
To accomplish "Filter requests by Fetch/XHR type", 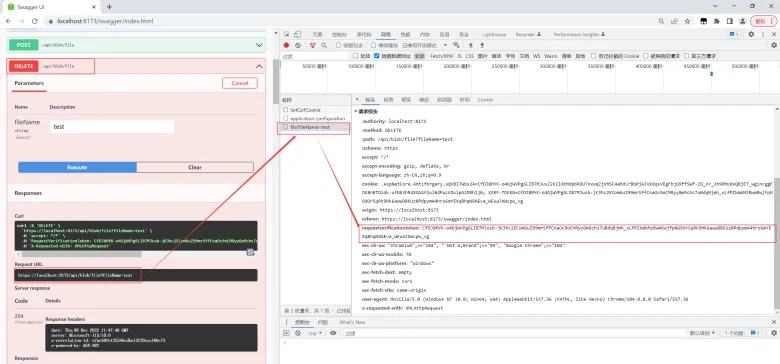I will point(441,56).
